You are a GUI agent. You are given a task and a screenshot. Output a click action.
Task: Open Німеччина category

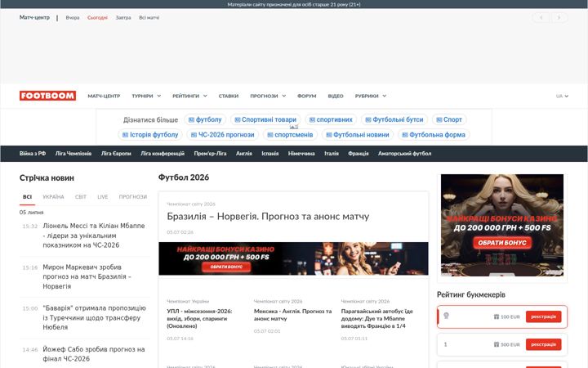click(x=301, y=154)
